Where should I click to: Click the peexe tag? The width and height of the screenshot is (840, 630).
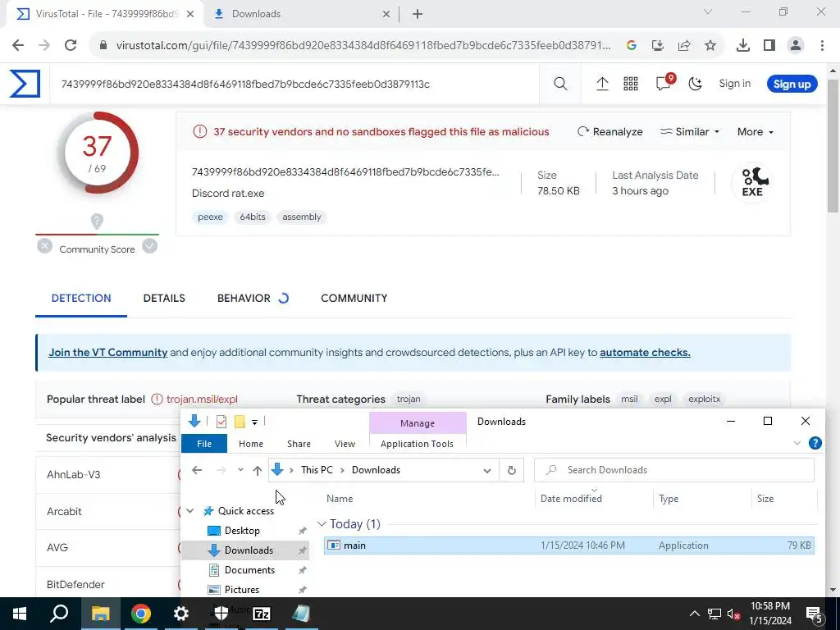click(x=210, y=217)
